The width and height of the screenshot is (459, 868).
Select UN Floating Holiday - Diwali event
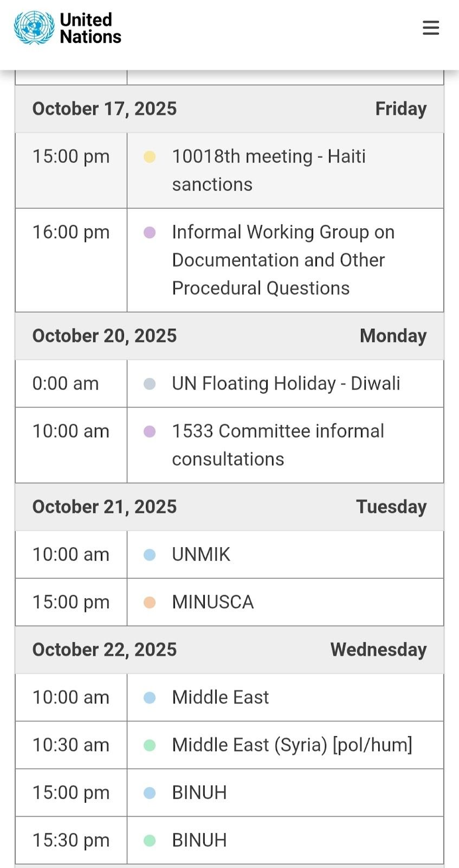point(286,384)
